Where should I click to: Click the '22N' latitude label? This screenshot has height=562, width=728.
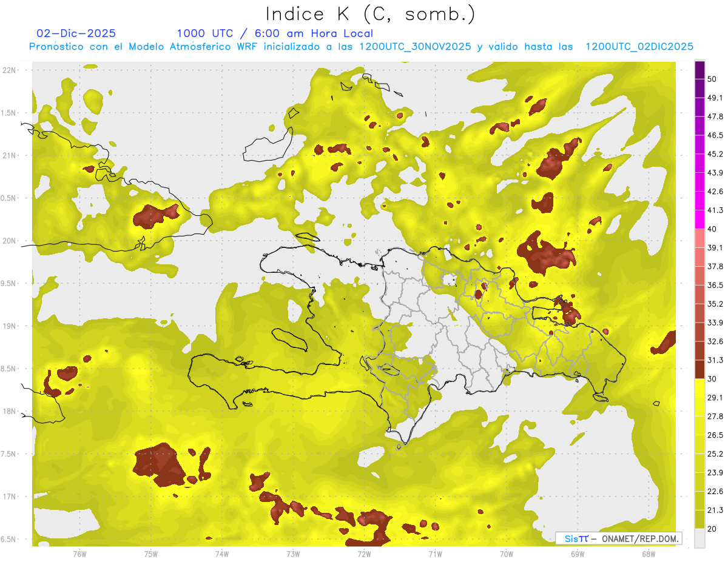10,70
